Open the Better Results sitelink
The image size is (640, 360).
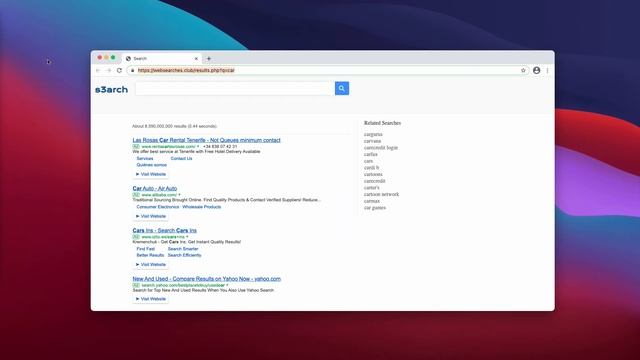click(x=150, y=255)
